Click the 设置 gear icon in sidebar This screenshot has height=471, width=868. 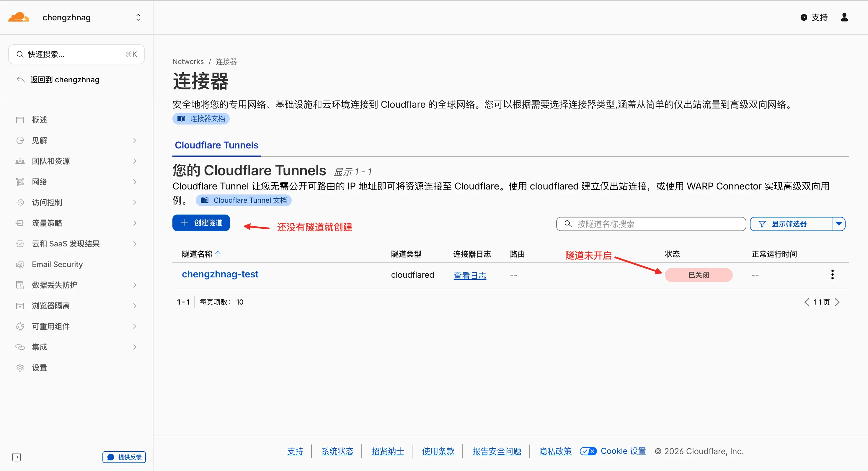point(20,368)
